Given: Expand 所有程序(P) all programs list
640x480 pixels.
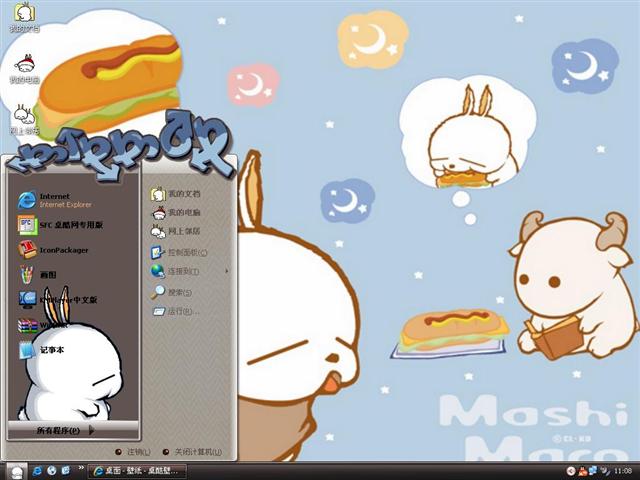Looking at the screenshot, I should (65, 430).
